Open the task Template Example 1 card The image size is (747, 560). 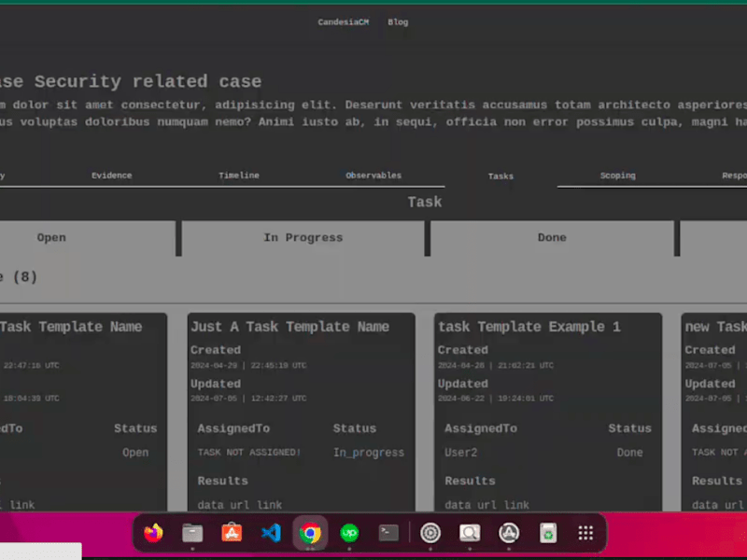click(x=548, y=413)
